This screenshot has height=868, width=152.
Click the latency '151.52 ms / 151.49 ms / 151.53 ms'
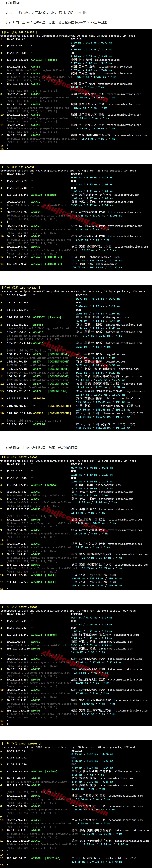pos(97,260)
